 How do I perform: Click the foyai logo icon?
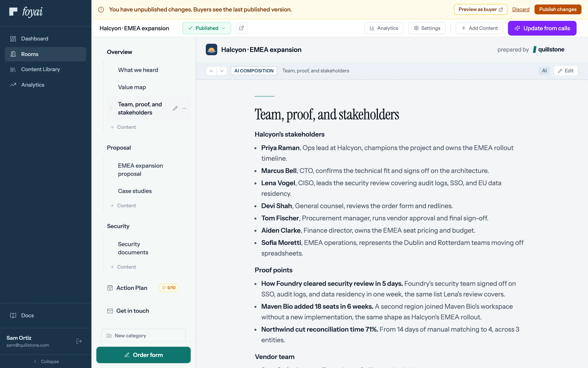point(13,12)
